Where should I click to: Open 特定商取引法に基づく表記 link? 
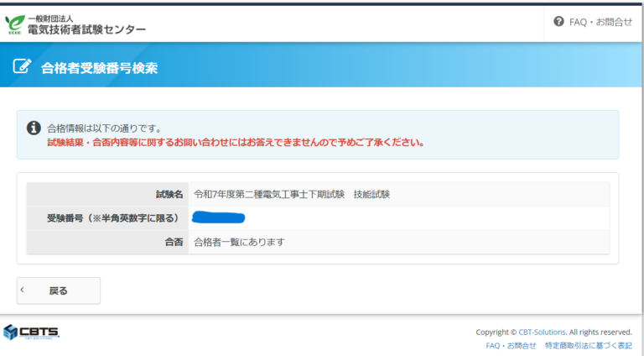tap(588, 345)
